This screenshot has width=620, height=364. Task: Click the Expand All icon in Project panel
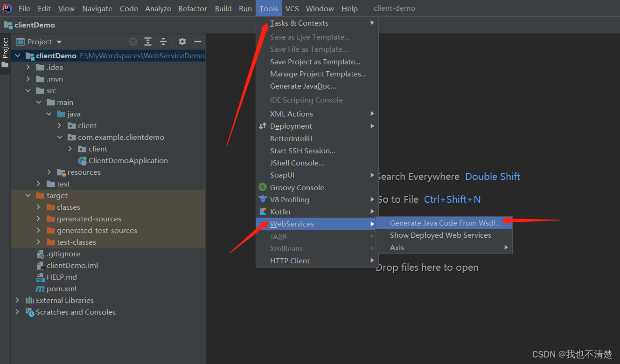pyautogui.click(x=148, y=41)
